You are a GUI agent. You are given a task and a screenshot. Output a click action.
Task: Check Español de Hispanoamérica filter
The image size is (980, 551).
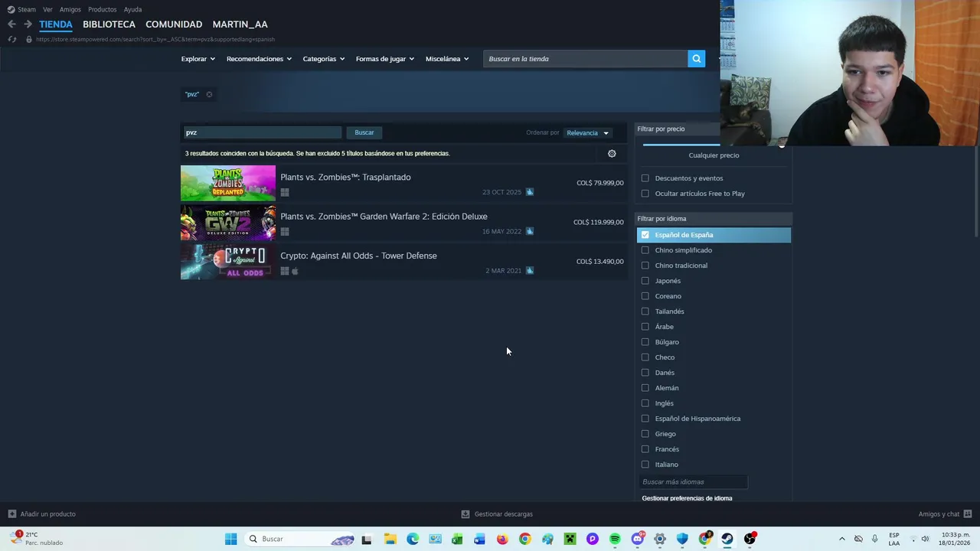pyautogui.click(x=645, y=419)
